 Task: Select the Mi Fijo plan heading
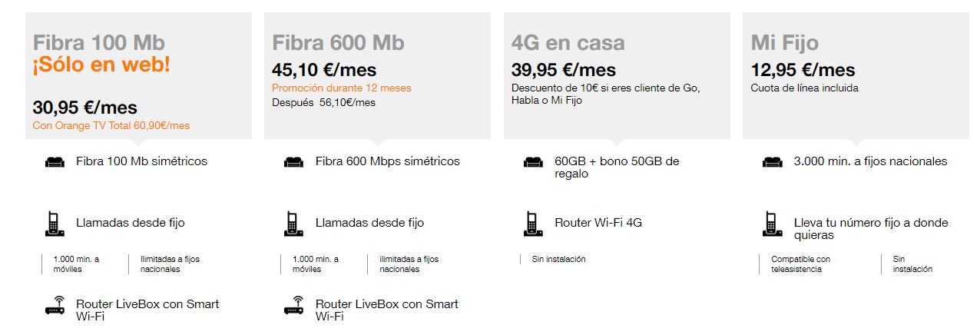[x=784, y=42]
